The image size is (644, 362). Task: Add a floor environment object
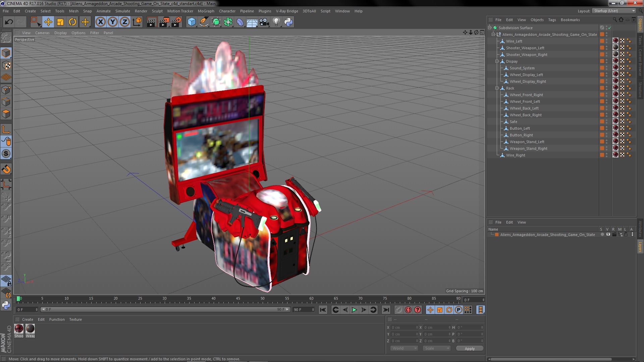tap(252, 22)
